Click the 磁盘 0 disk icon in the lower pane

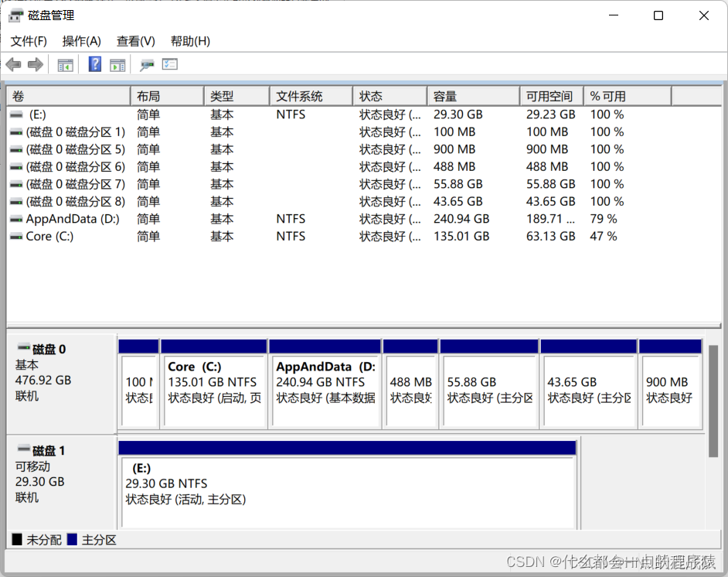tap(24, 347)
